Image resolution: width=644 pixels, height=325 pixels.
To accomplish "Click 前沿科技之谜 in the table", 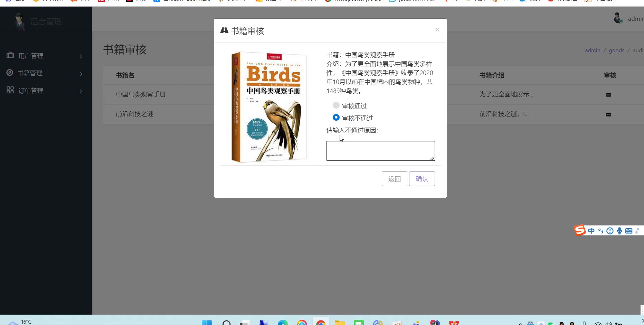I will (x=134, y=114).
